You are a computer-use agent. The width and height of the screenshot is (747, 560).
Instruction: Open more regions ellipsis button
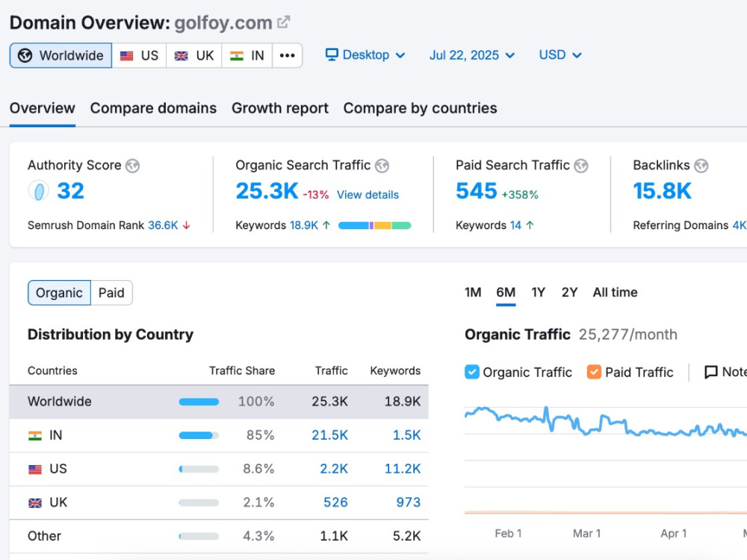[288, 56]
